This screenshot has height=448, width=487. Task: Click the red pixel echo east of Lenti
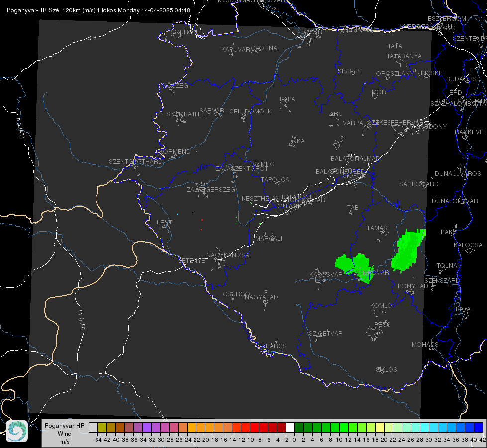pos(202,220)
